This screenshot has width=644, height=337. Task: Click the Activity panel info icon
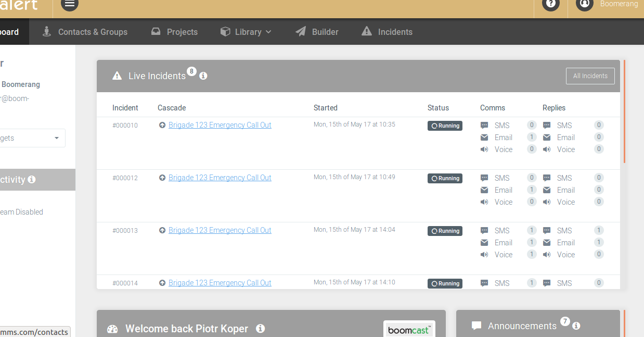[32, 179]
